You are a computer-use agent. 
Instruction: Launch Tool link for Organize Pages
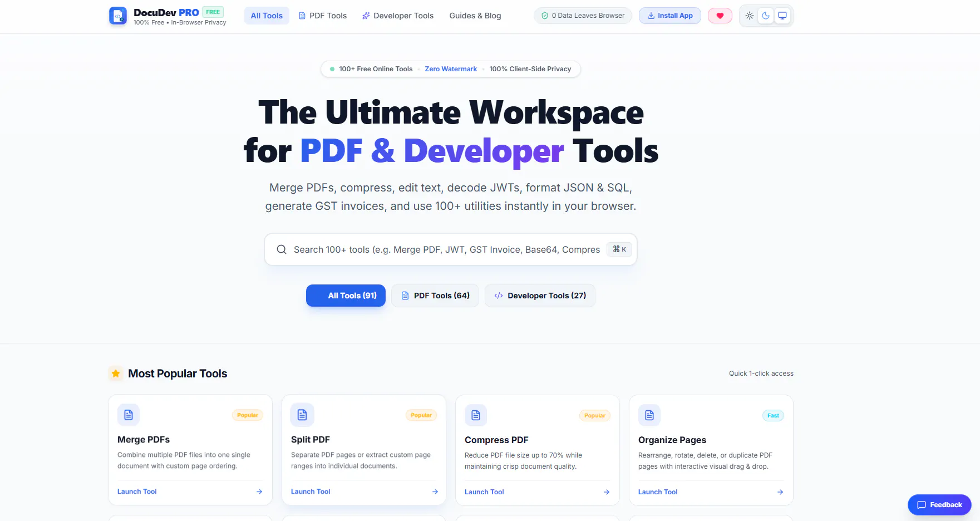(x=658, y=492)
